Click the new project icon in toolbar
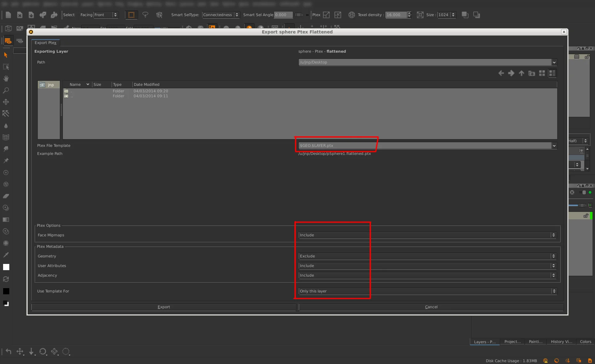This screenshot has width=595, height=364. click(8, 15)
